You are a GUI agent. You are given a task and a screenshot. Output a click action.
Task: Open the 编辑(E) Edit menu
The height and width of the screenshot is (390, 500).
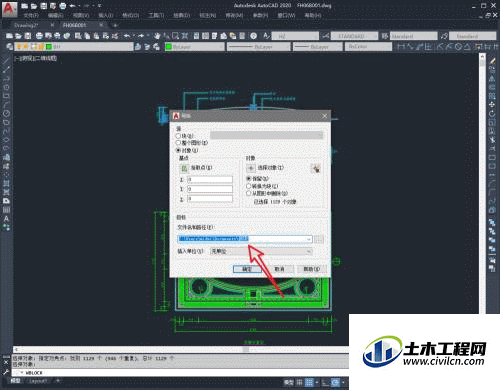coord(56,15)
